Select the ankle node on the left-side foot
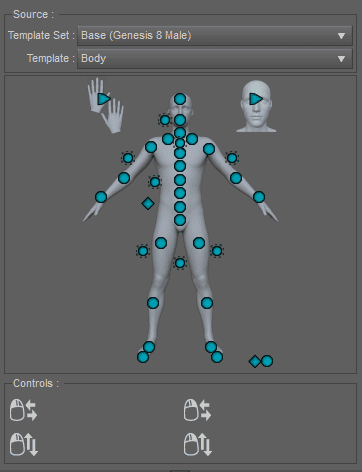The width and height of the screenshot is (362, 472). [149, 347]
